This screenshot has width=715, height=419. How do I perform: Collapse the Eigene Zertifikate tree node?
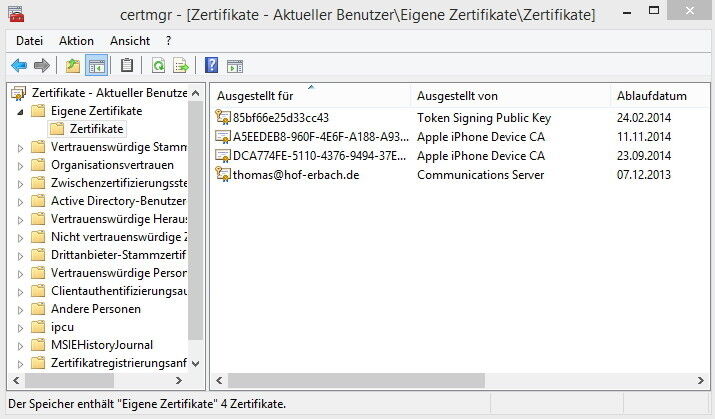point(20,112)
